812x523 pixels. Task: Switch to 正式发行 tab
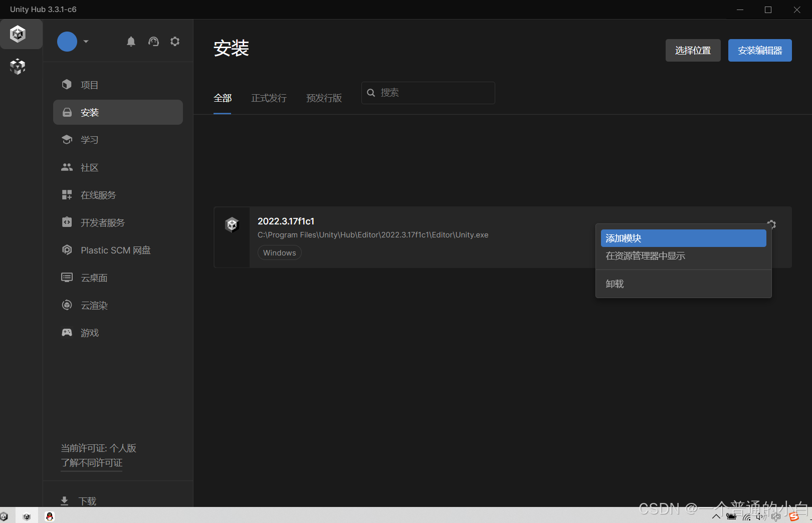pyautogui.click(x=269, y=98)
